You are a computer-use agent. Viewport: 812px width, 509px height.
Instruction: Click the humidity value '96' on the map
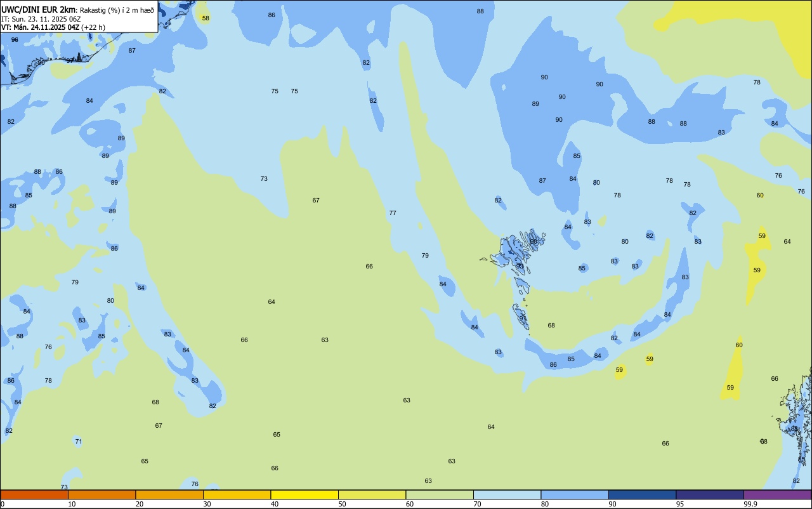pos(15,40)
